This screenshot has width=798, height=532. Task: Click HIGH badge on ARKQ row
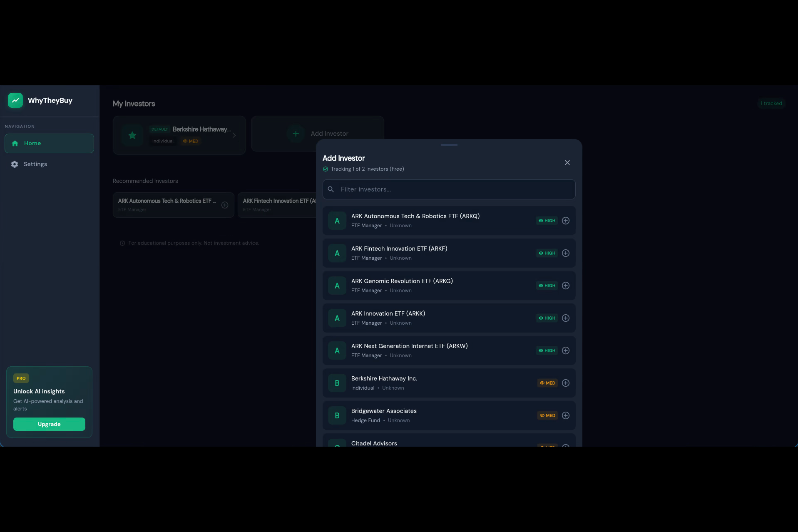pos(547,221)
